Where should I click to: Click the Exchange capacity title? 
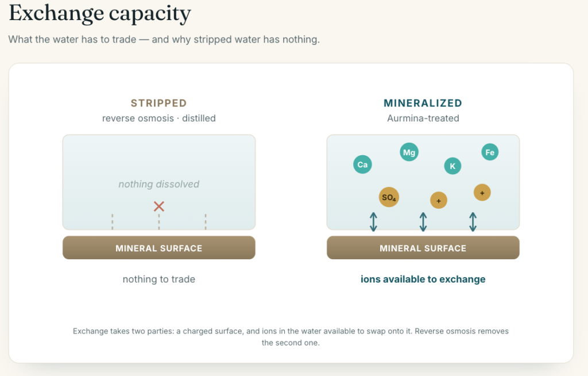(100, 14)
